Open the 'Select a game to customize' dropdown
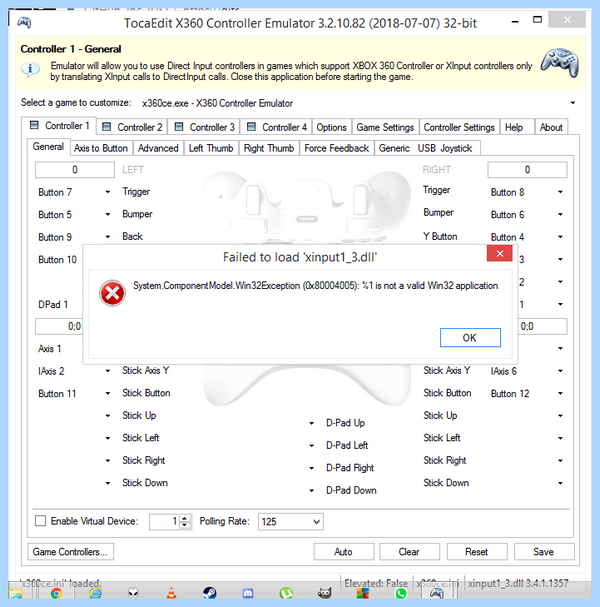Image resolution: width=600 pixels, height=607 pixels. click(x=573, y=103)
